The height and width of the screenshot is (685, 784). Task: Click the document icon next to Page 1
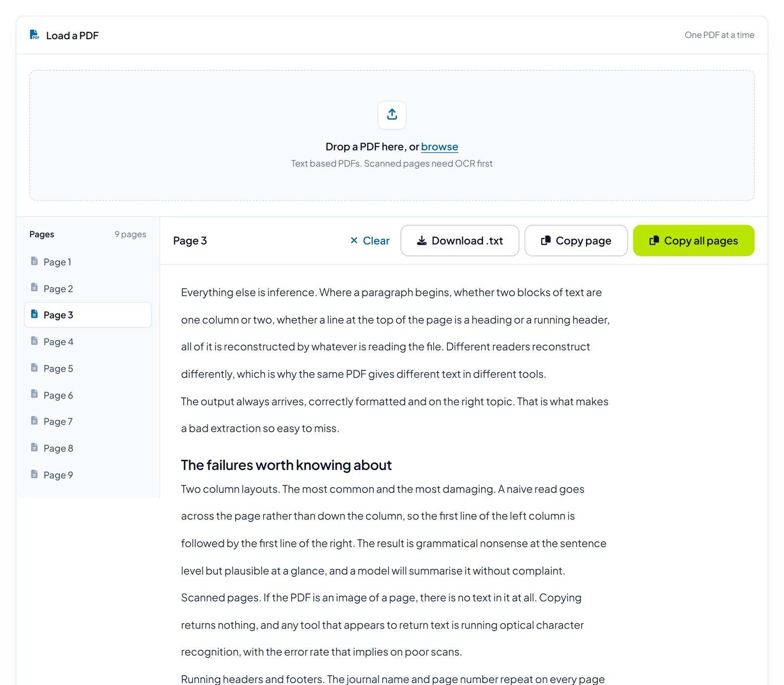pos(34,261)
